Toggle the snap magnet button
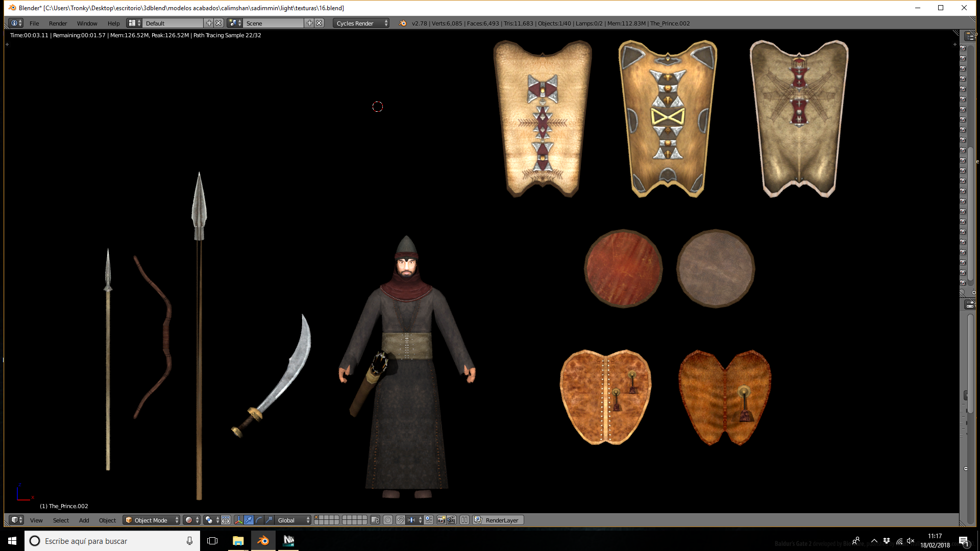 pos(401,520)
